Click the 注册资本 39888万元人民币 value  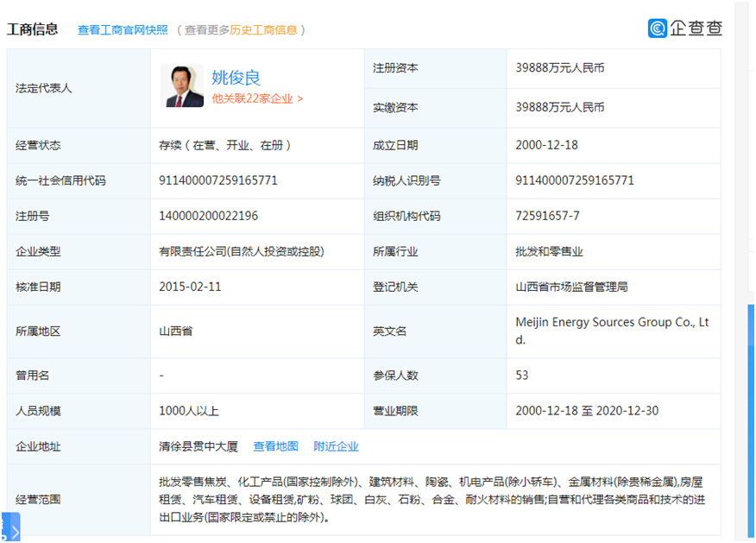(560, 68)
